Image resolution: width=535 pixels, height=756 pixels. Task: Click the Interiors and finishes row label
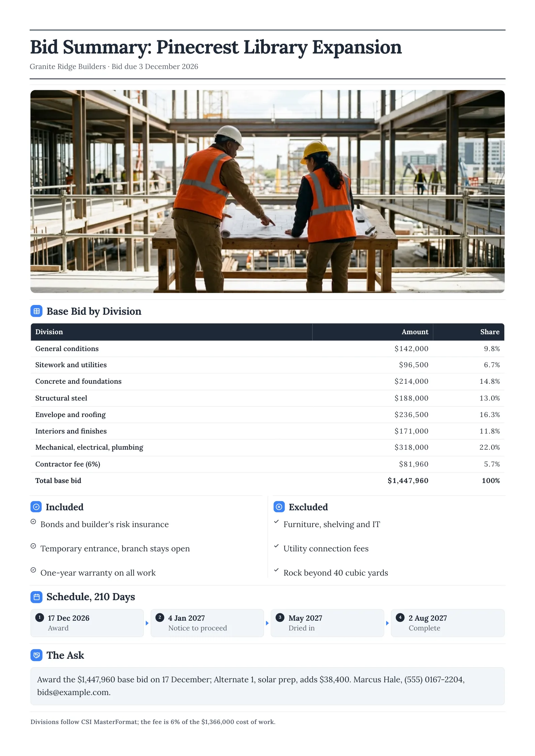(x=71, y=431)
